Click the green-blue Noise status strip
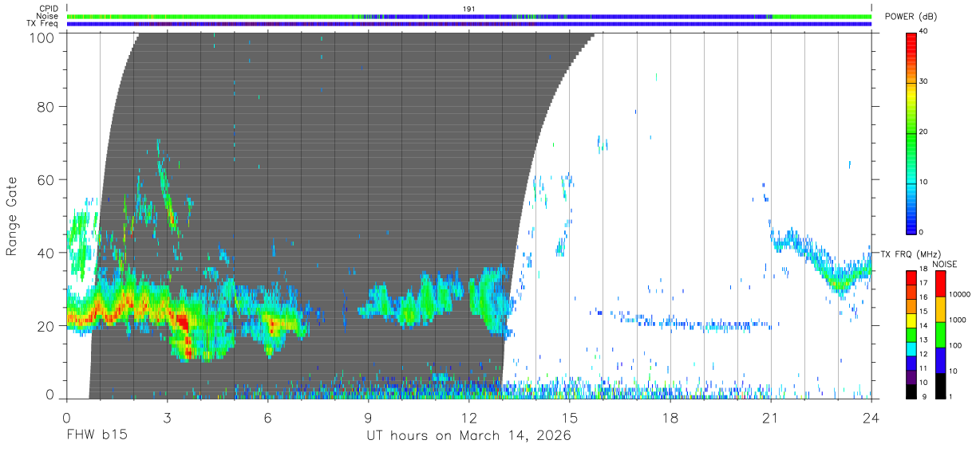 pos(469,16)
